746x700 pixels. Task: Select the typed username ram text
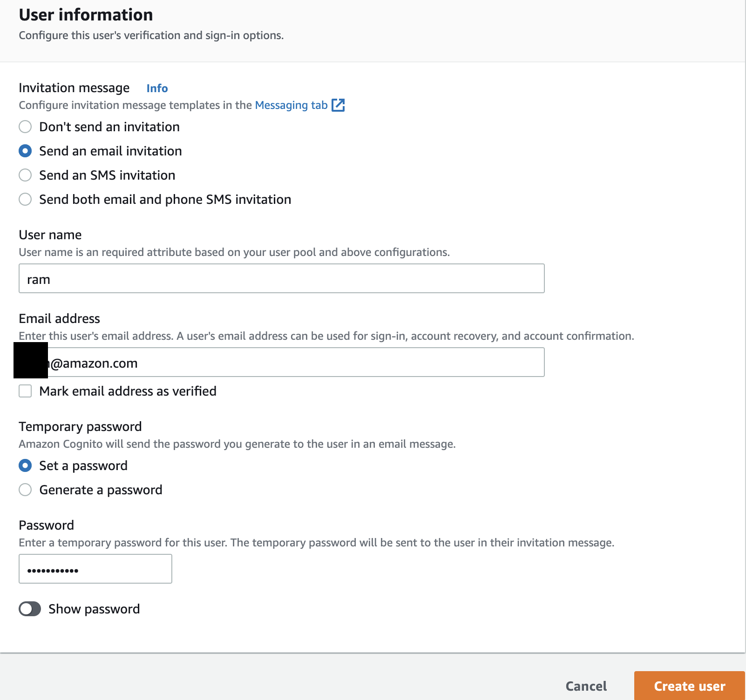tap(38, 278)
